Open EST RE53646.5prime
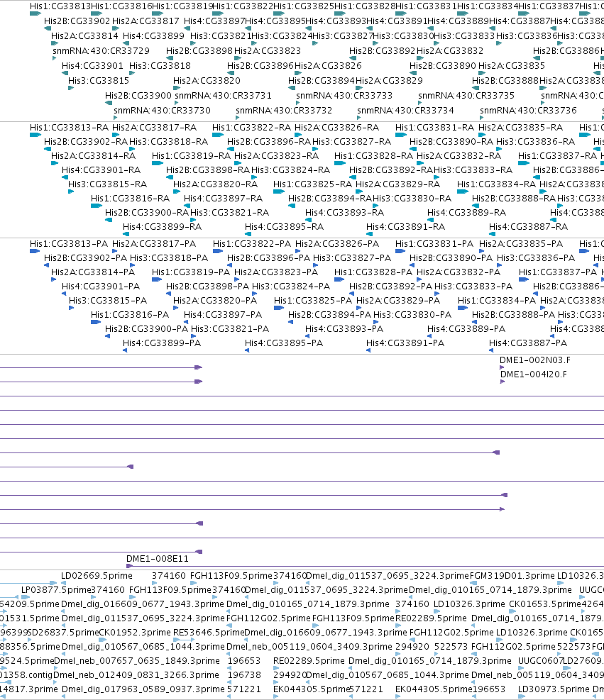 click(209, 632)
